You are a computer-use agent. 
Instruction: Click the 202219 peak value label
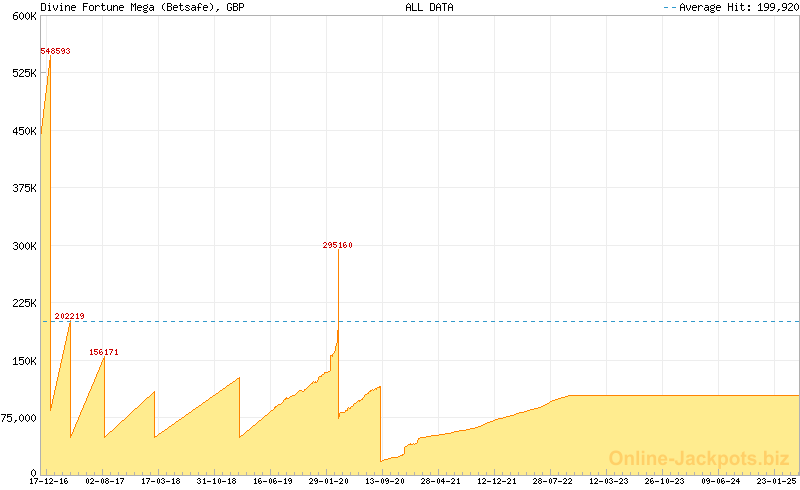point(69,316)
